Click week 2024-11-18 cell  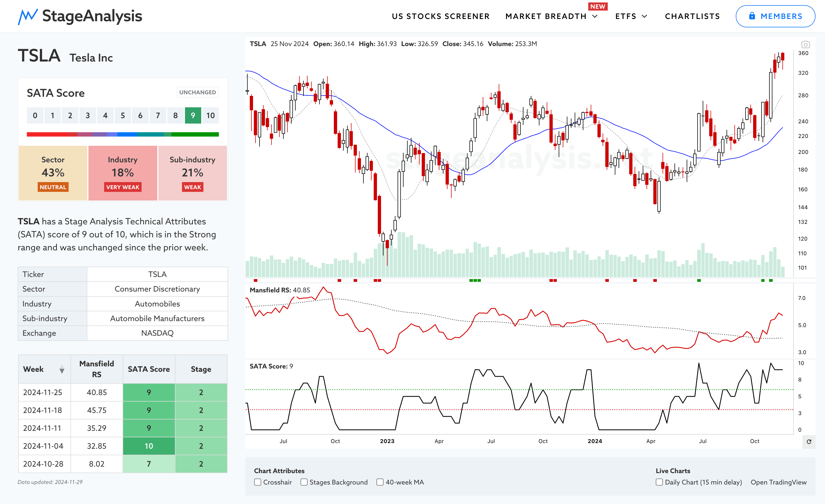[x=44, y=410]
